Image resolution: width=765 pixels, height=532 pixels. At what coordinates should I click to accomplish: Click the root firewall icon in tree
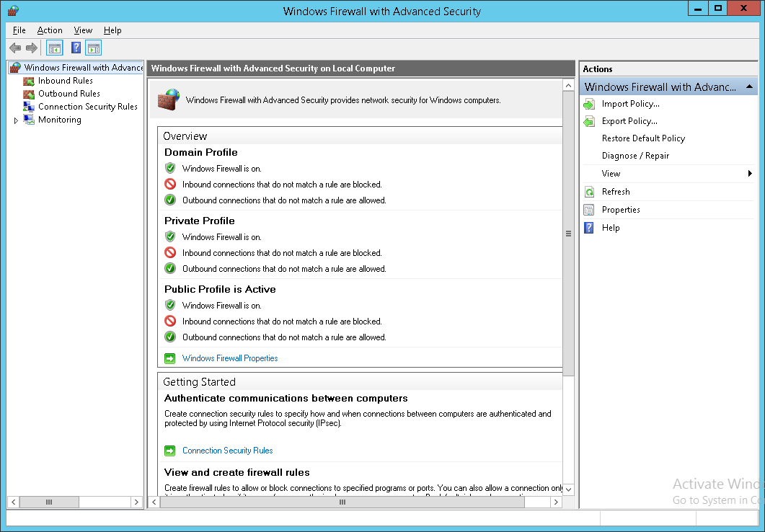(x=16, y=68)
